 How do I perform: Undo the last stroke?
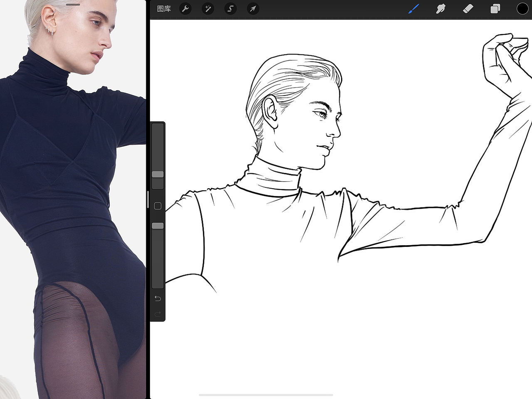pos(158,298)
